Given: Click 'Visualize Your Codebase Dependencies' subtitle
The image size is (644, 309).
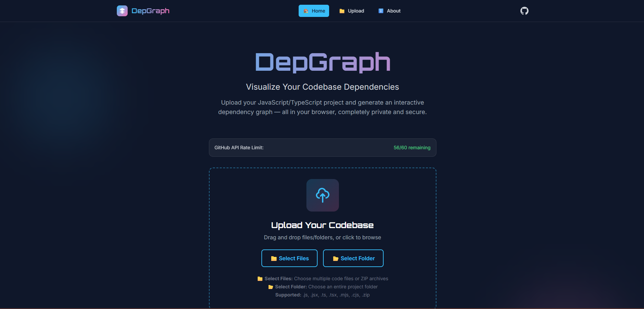Looking at the screenshot, I should pyautogui.click(x=322, y=87).
